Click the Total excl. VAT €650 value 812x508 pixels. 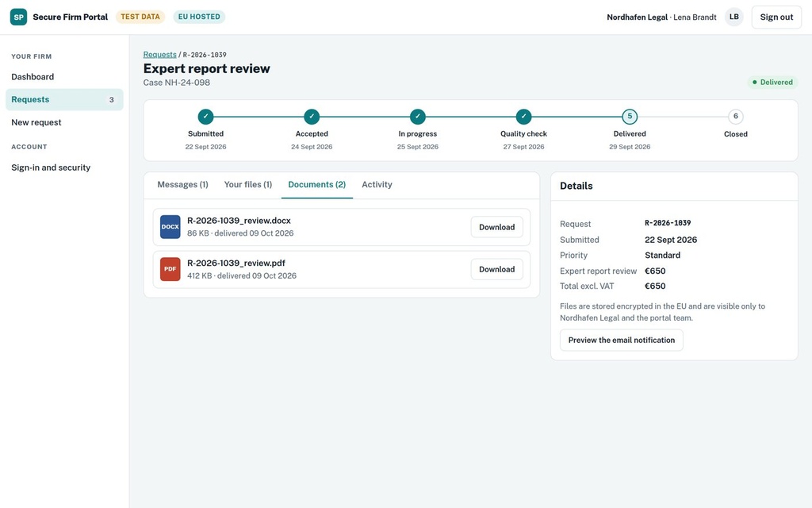655,286
